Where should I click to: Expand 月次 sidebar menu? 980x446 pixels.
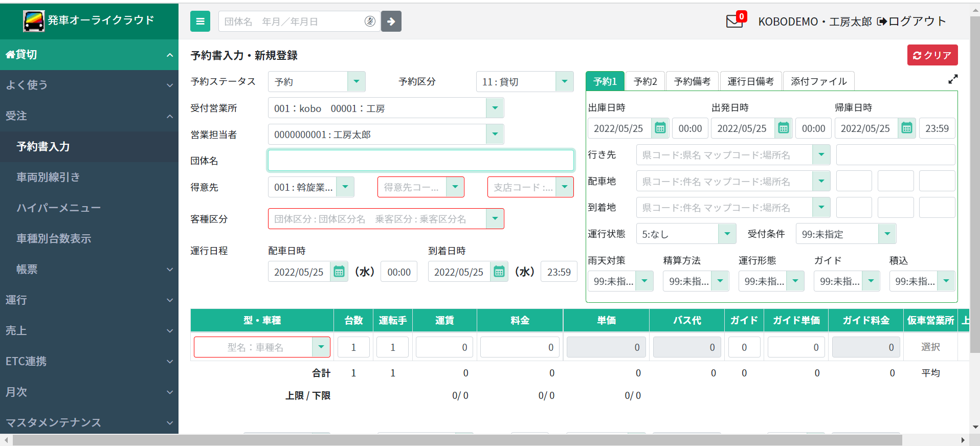coord(89,392)
